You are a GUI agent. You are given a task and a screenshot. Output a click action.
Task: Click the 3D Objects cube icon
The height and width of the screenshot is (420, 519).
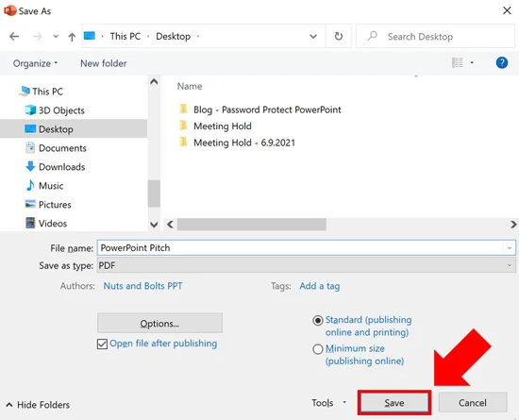[x=30, y=109]
